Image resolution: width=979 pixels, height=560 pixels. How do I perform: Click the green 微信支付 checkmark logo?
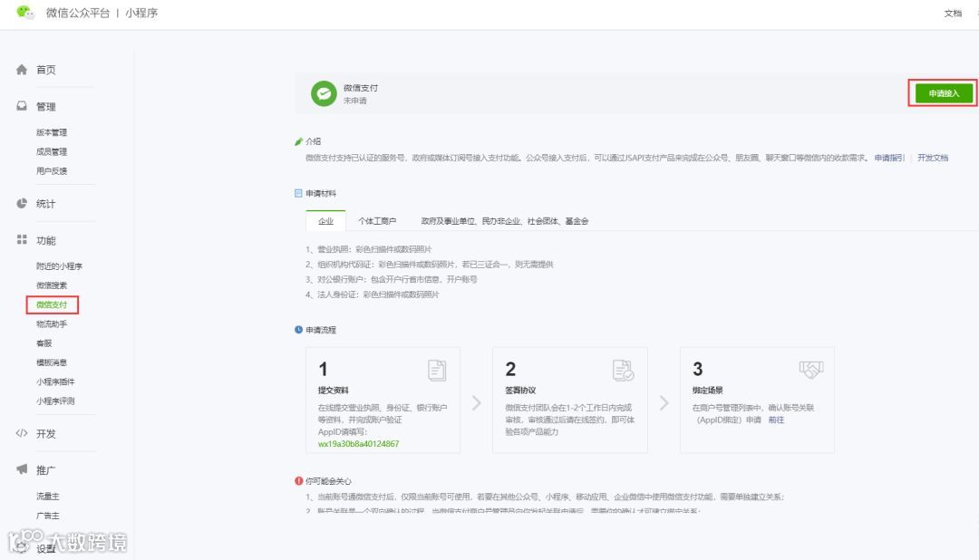[x=324, y=93]
